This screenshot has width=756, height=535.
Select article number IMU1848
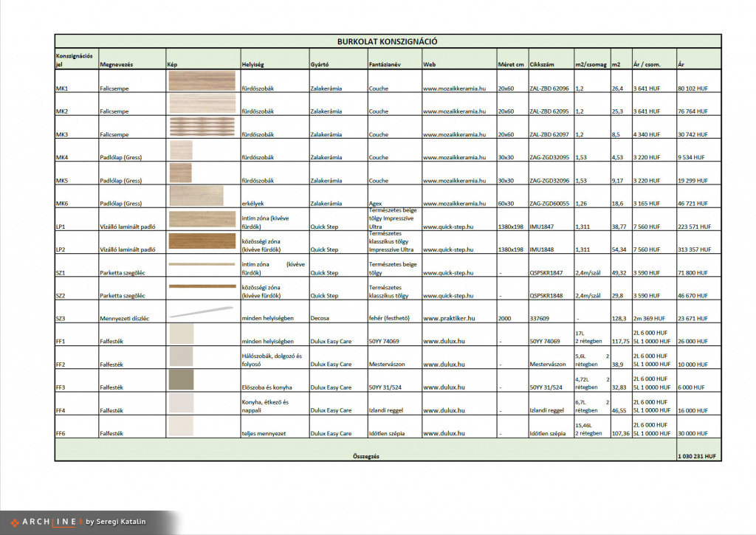pyautogui.click(x=541, y=249)
